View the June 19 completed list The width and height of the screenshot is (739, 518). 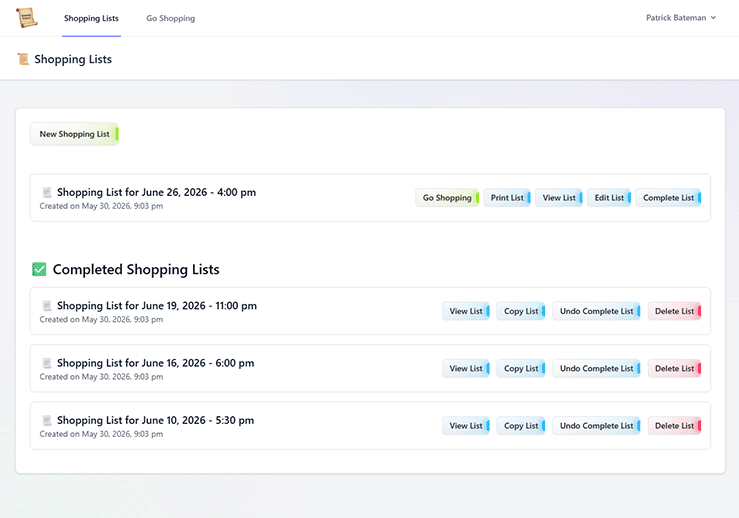click(466, 311)
